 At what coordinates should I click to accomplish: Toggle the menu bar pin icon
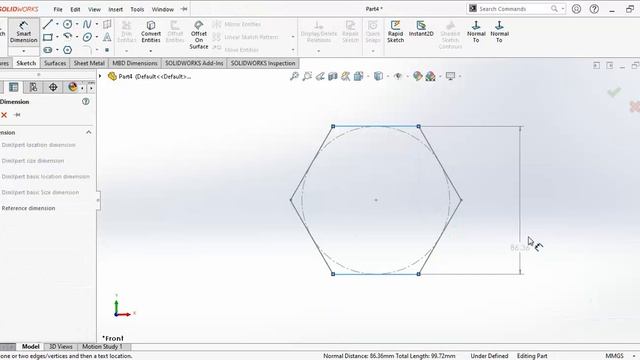click(x=184, y=9)
